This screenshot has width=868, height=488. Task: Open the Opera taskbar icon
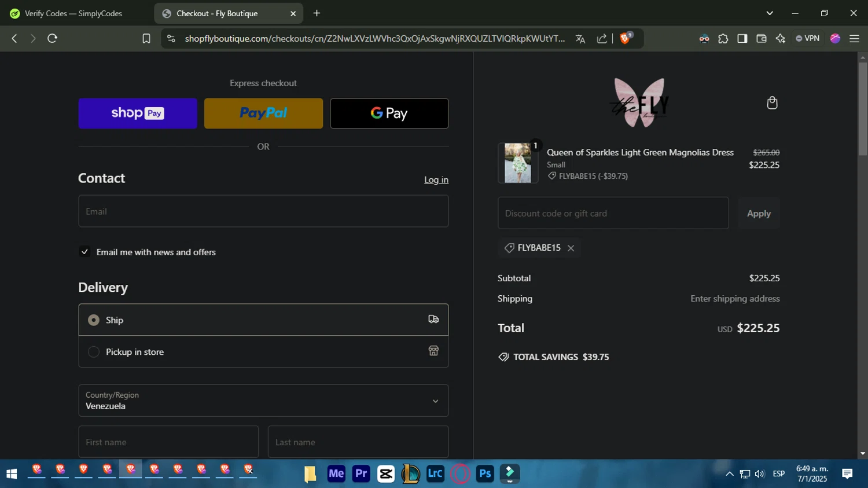pyautogui.click(x=460, y=474)
